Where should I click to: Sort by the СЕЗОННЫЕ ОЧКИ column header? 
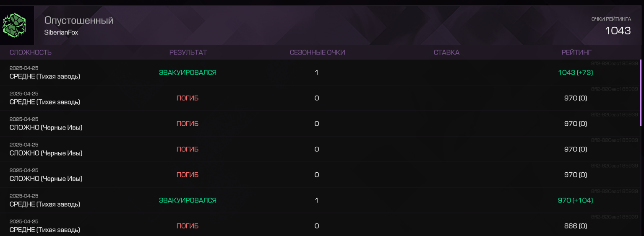[x=317, y=52]
